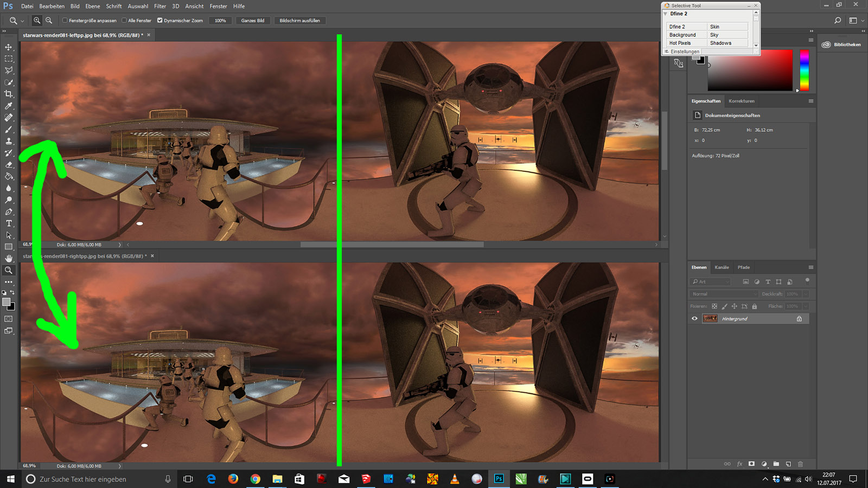
Task: Select the Rectangular Marquee tool
Action: (9, 59)
